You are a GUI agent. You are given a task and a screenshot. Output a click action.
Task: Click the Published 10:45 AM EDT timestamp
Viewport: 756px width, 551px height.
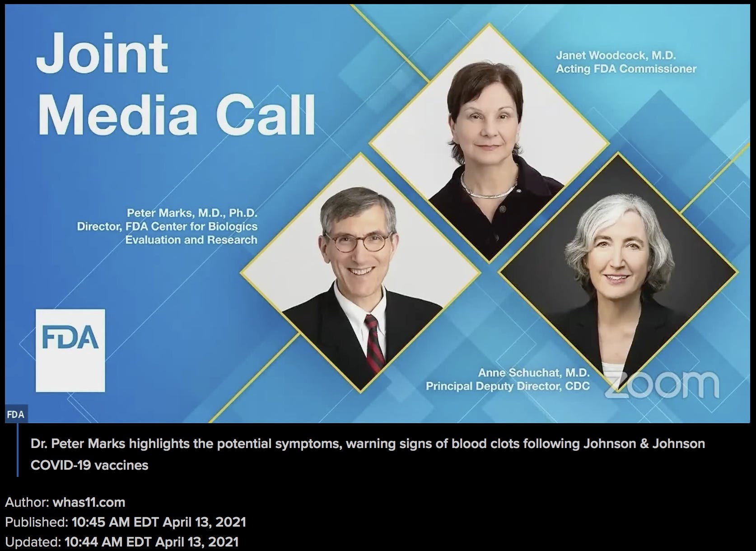pyautogui.click(x=126, y=522)
